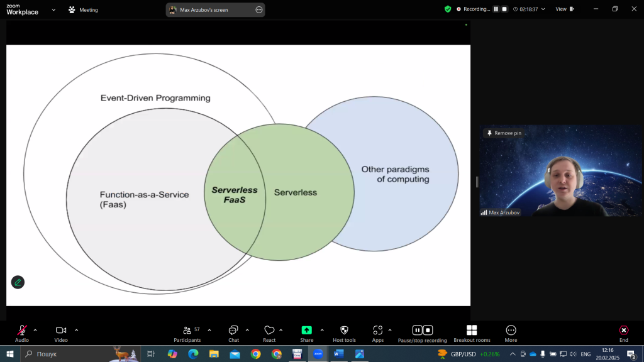Expand video options arrow next to Video

click(x=77, y=330)
